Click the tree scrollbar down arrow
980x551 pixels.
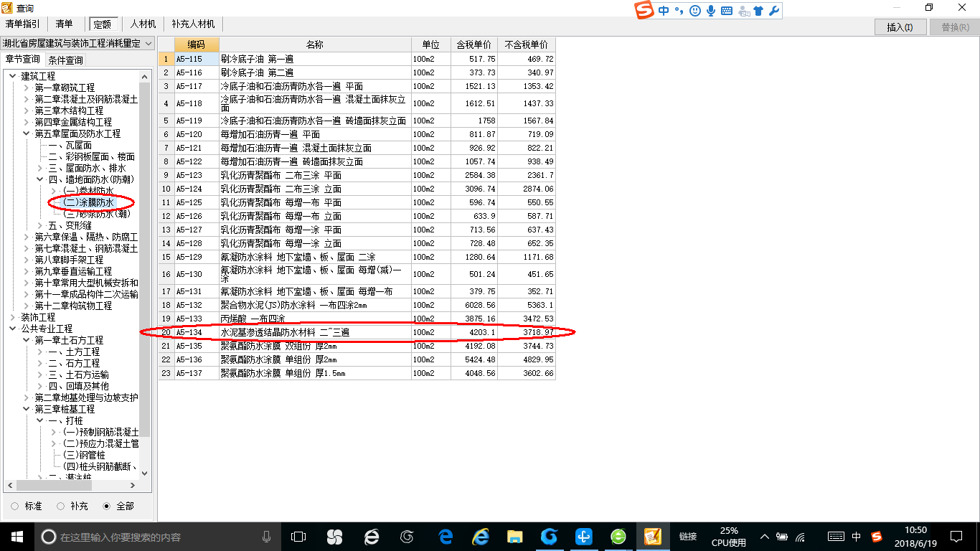pyautogui.click(x=145, y=473)
